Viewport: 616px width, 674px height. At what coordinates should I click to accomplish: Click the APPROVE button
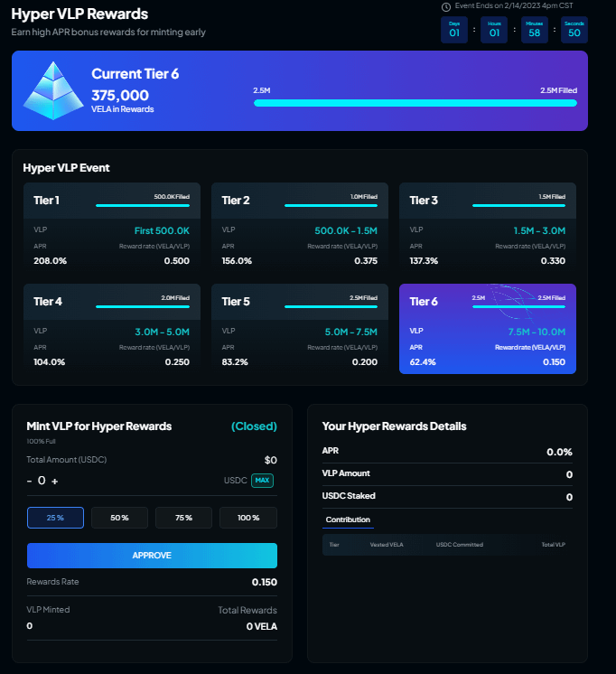(x=152, y=556)
